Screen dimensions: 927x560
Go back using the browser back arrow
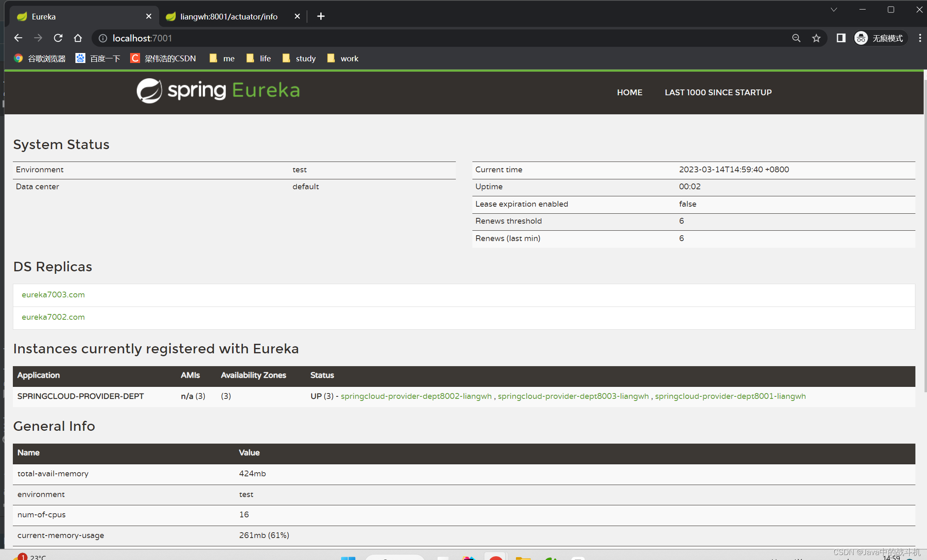click(x=18, y=38)
